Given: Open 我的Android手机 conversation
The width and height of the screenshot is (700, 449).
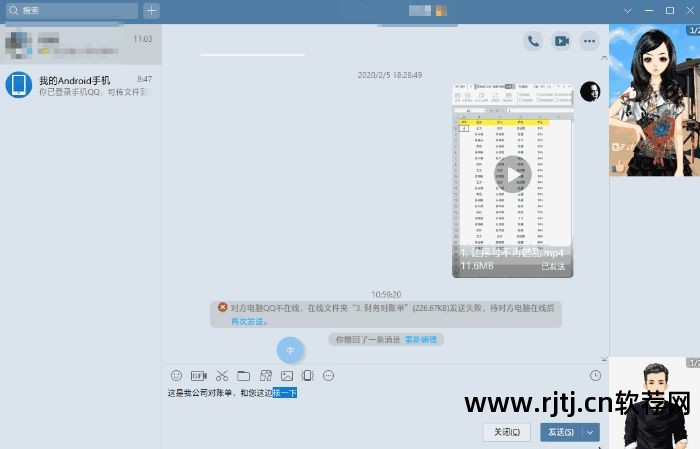Looking at the screenshot, I should 81,85.
